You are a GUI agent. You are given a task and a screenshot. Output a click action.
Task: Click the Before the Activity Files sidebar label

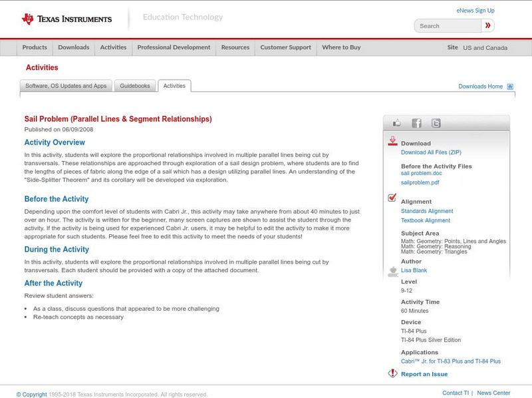[x=436, y=166]
